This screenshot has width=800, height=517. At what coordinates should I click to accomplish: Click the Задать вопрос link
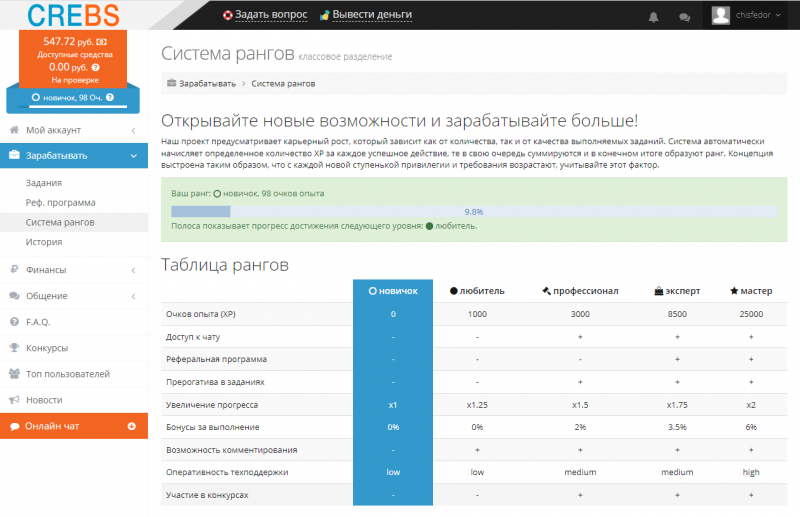pyautogui.click(x=271, y=15)
